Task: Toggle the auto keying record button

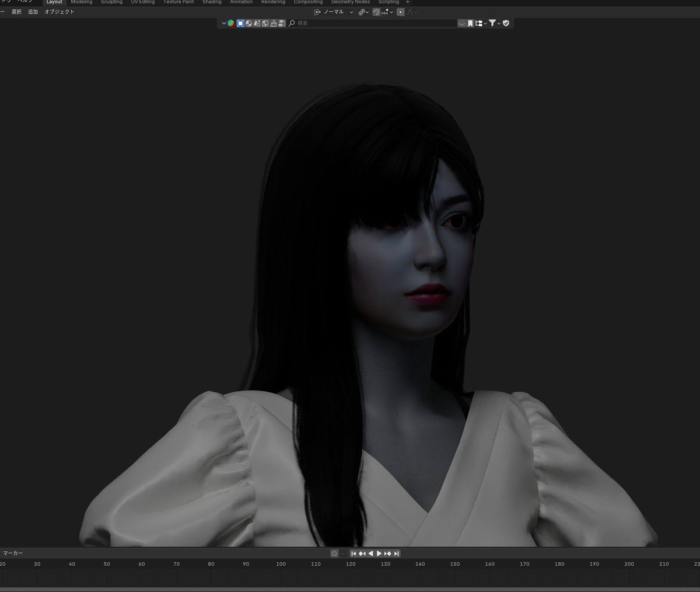Action: click(x=334, y=553)
